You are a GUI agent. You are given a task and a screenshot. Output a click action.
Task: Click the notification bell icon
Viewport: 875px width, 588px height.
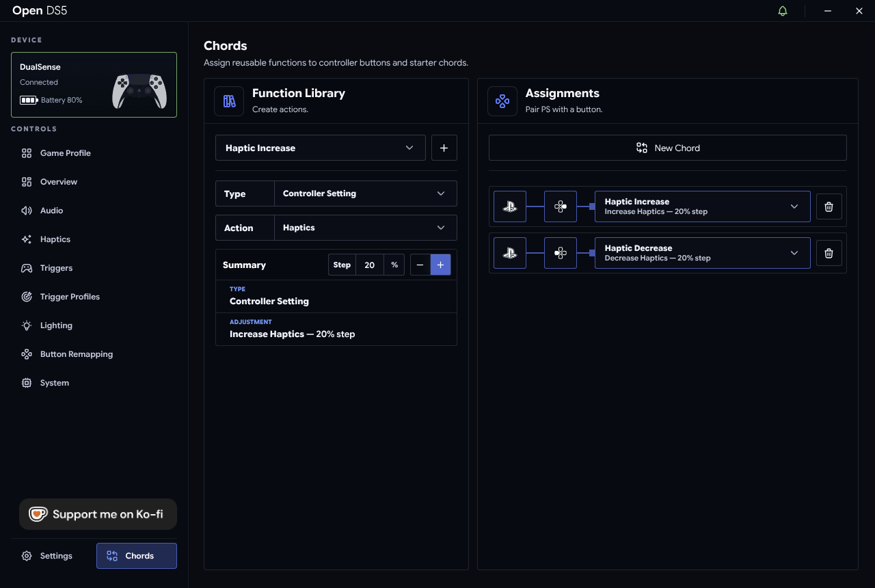click(783, 11)
